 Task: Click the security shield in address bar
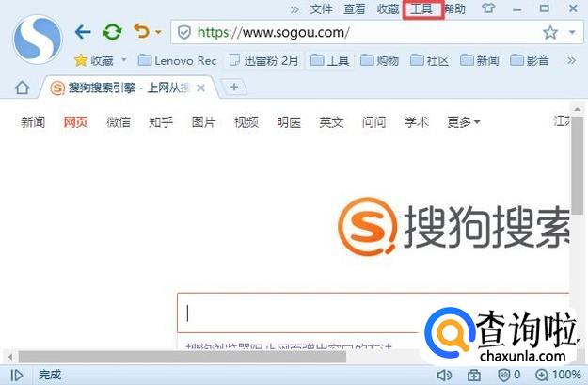pyautogui.click(x=184, y=33)
